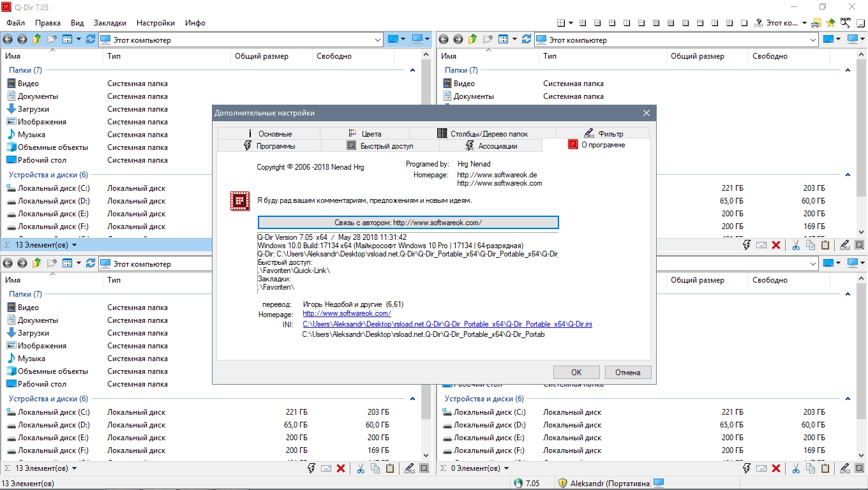
Task: Go up one folder in bottom-left pane
Action: point(36,264)
